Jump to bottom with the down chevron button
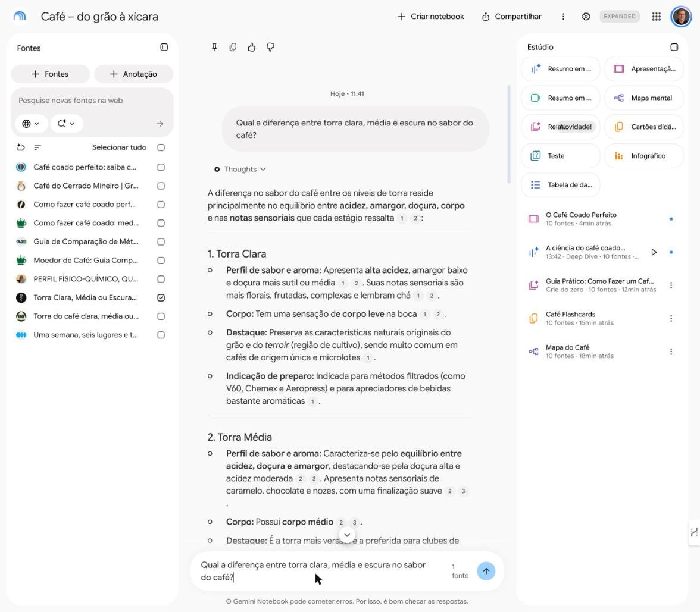 tap(347, 535)
